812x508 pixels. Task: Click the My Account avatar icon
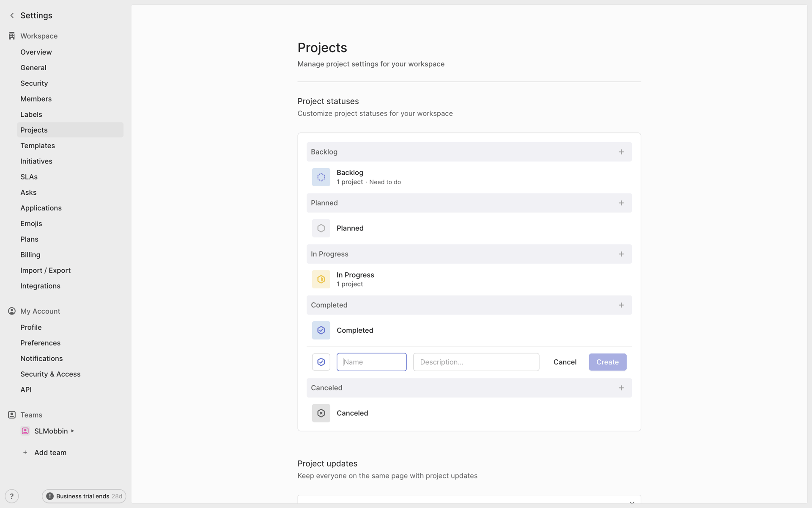[x=12, y=311]
